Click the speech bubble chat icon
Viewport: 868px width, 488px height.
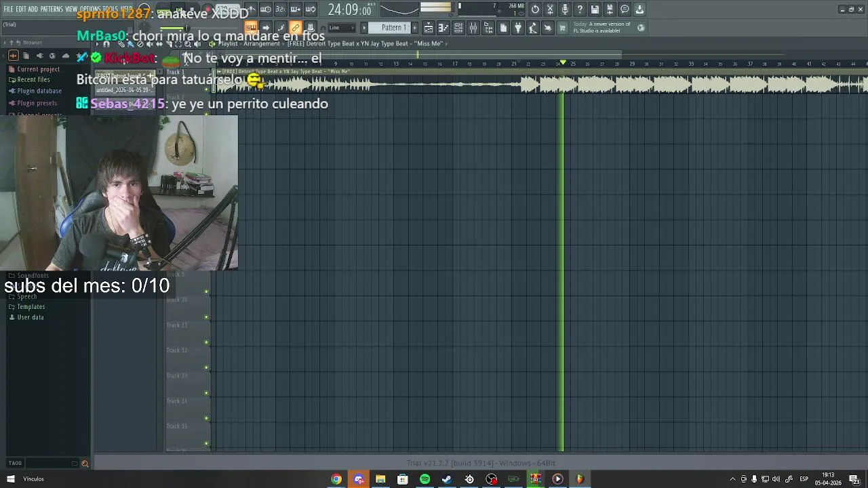click(x=625, y=9)
